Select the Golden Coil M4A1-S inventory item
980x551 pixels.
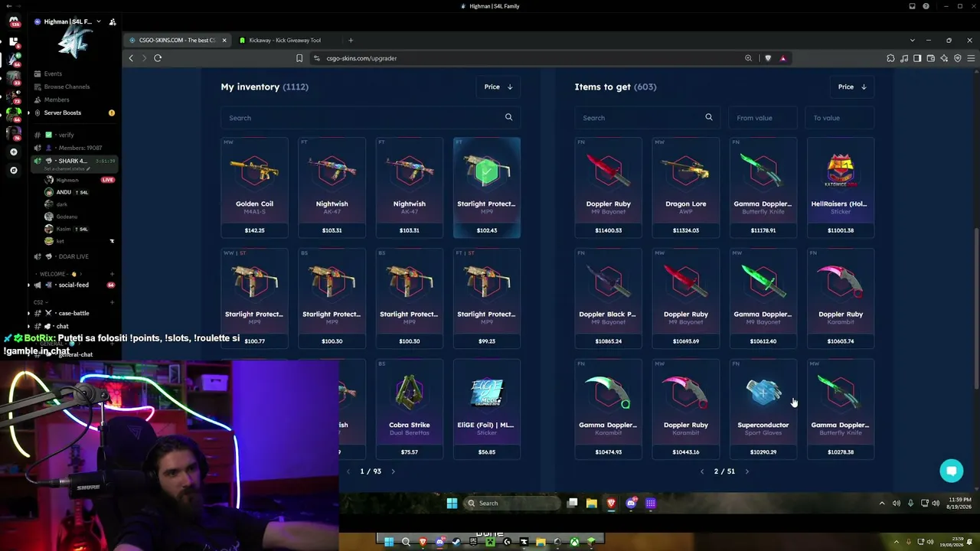click(255, 187)
